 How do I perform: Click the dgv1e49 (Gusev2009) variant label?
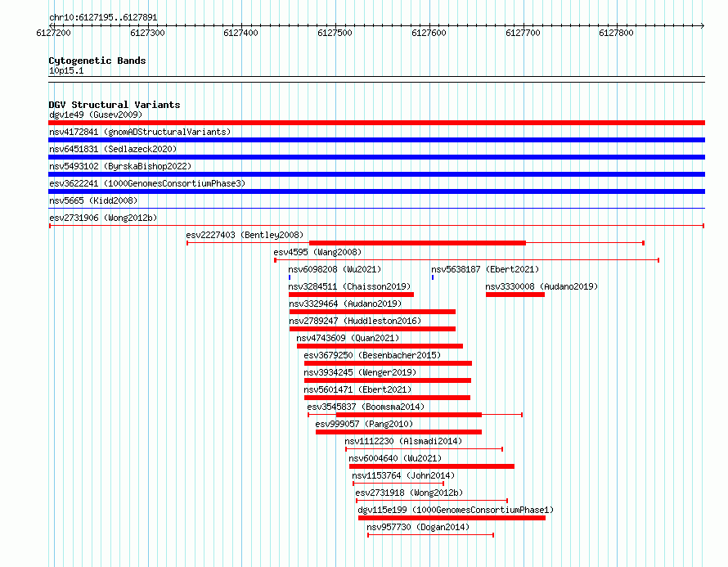point(96,115)
